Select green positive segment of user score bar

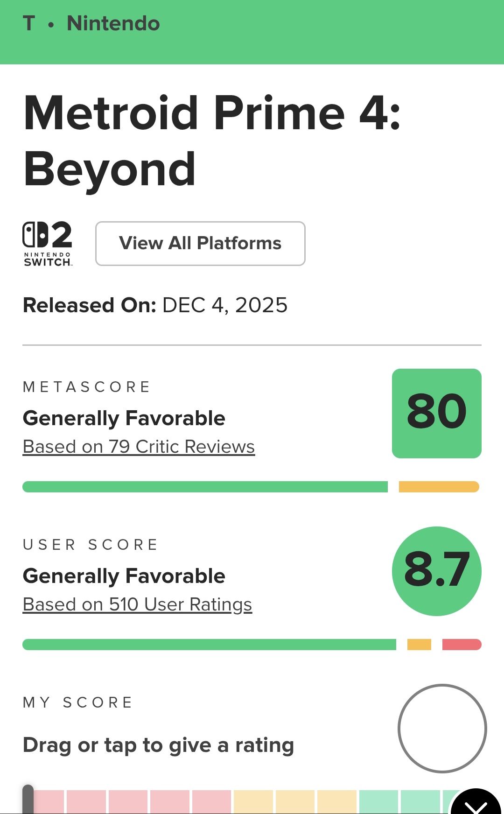coord(209,645)
